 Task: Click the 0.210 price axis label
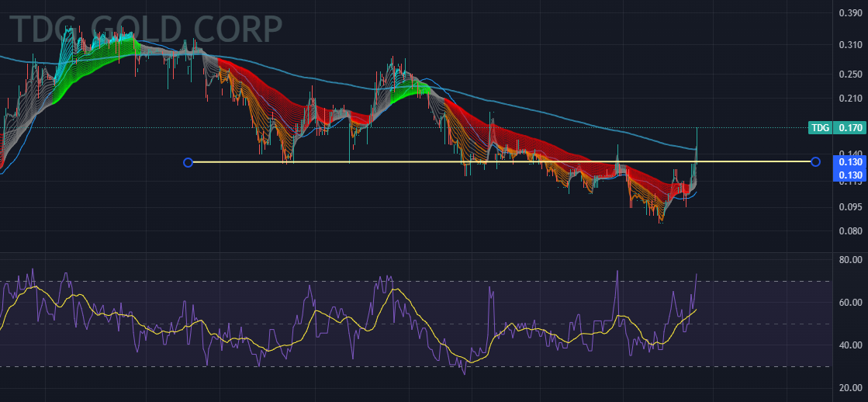click(x=850, y=99)
